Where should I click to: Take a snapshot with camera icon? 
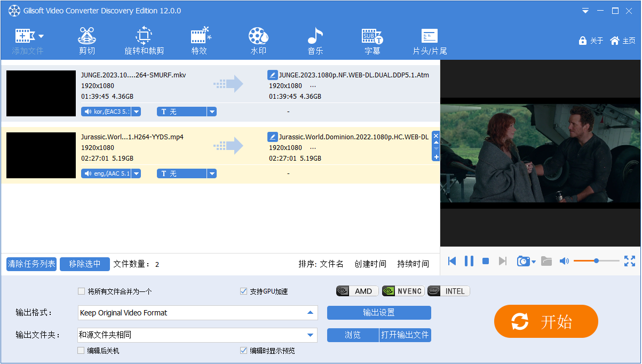pos(523,261)
